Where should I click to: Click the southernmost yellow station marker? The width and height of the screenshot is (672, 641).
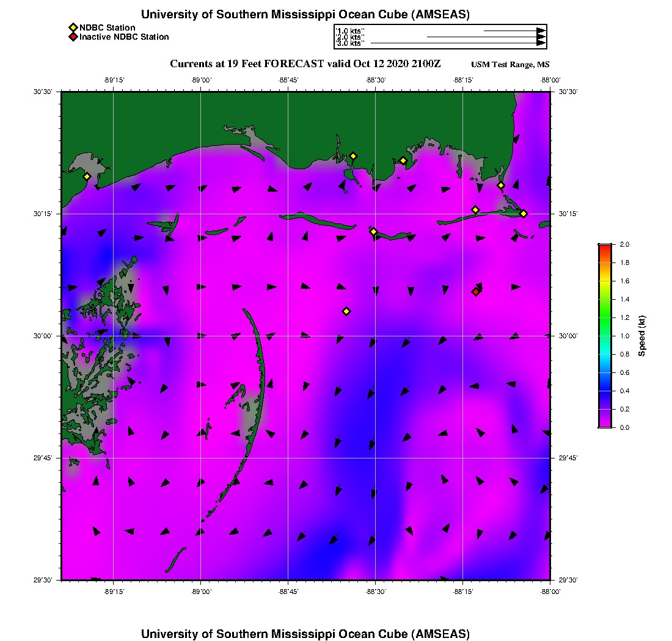coord(346,311)
